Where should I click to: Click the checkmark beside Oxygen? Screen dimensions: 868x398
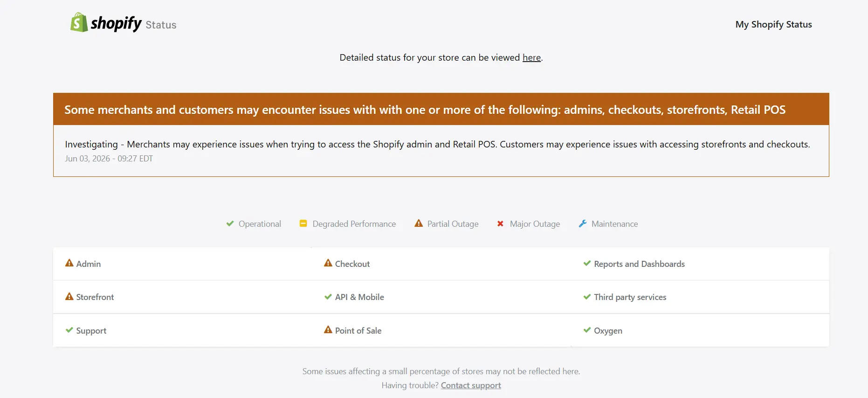coord(587,330)
